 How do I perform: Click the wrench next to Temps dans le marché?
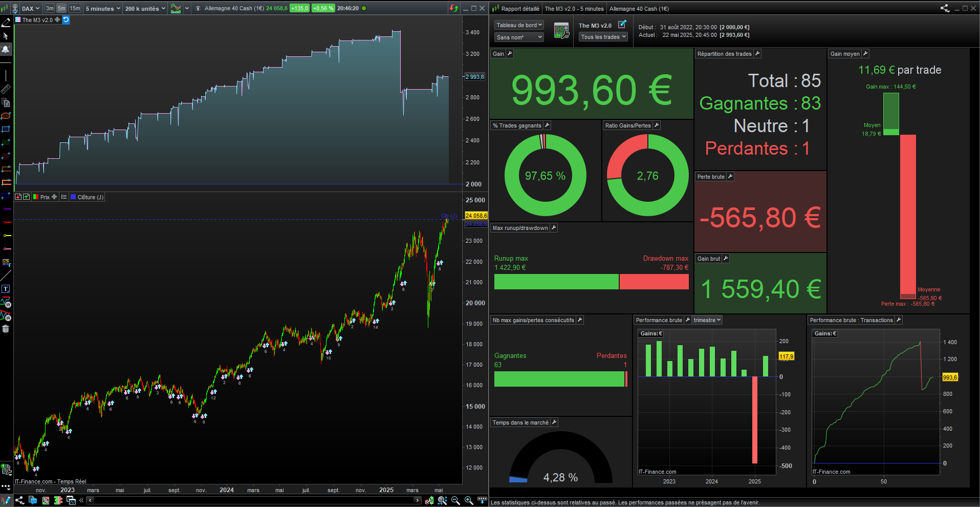pyautogui.click(x=554, y=422)
